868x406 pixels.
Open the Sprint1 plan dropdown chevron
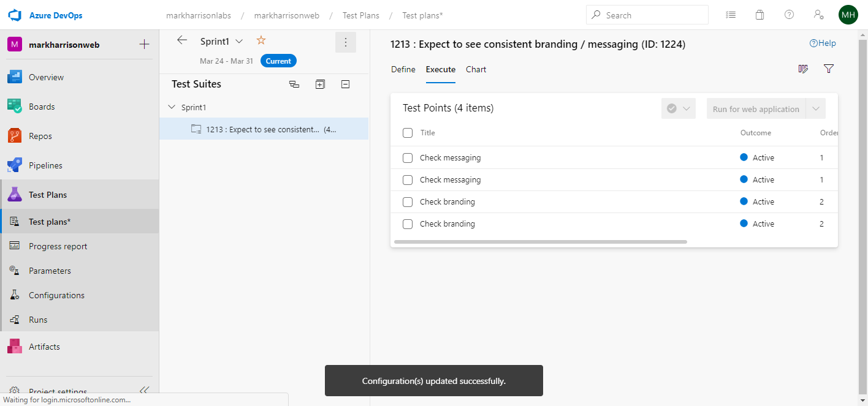click(x=239, y=41)
